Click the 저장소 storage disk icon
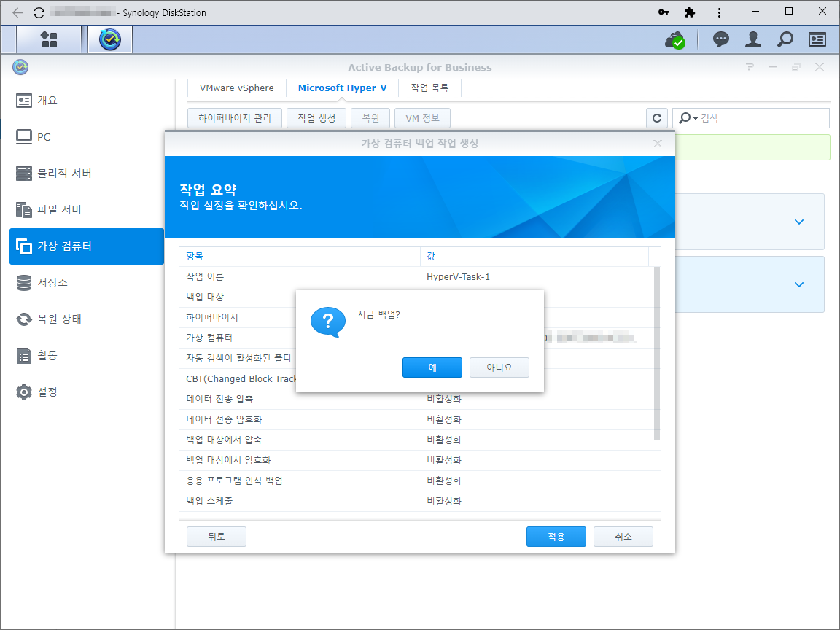Viewport: 840px width, 630px height. (23, 282)
